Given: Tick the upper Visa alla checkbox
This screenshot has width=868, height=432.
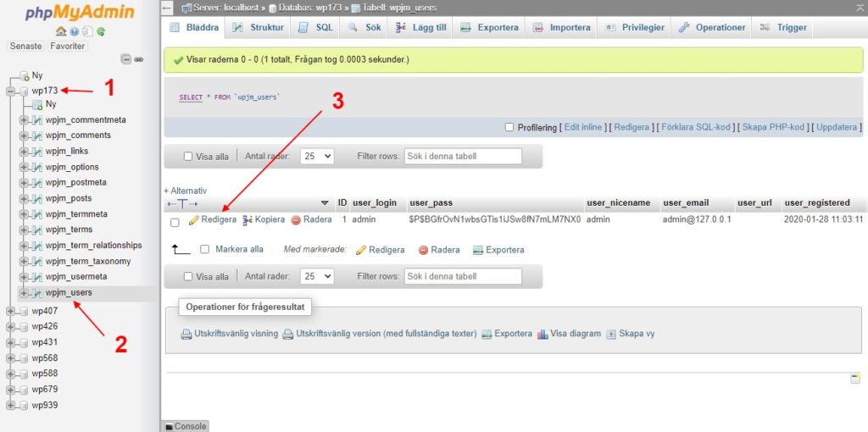Looking at the screenshot, I should click(x=188, y=157).
